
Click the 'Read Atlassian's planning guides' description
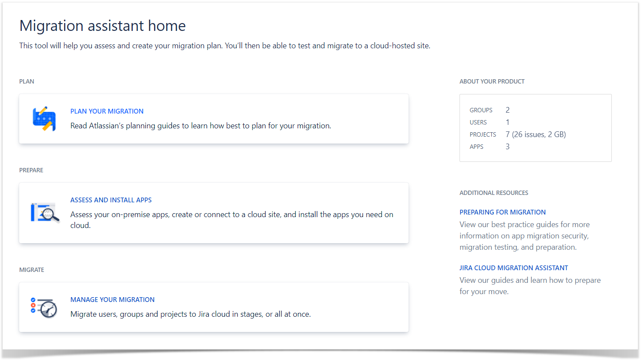[x=201, y=126]
